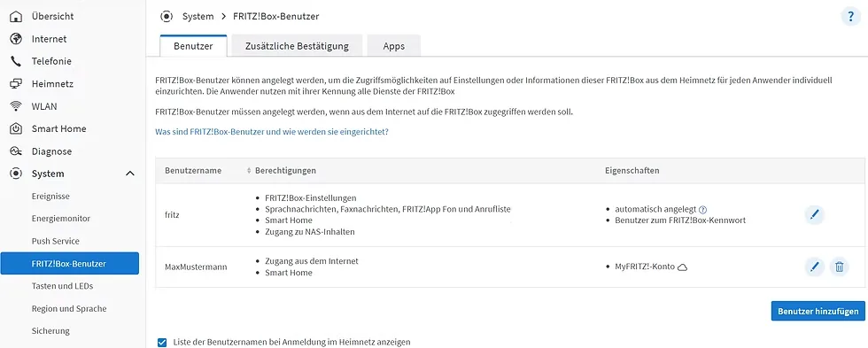Image resolution: width=868 pixels, height=348 pixels.
Task: Edit user fritz with pencil icon
Action: pyautogui.click(x=814, y=214)
